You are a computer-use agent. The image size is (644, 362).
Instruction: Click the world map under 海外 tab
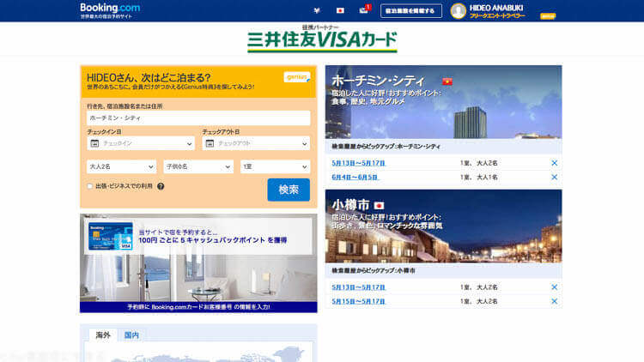[x=198, y=353]
